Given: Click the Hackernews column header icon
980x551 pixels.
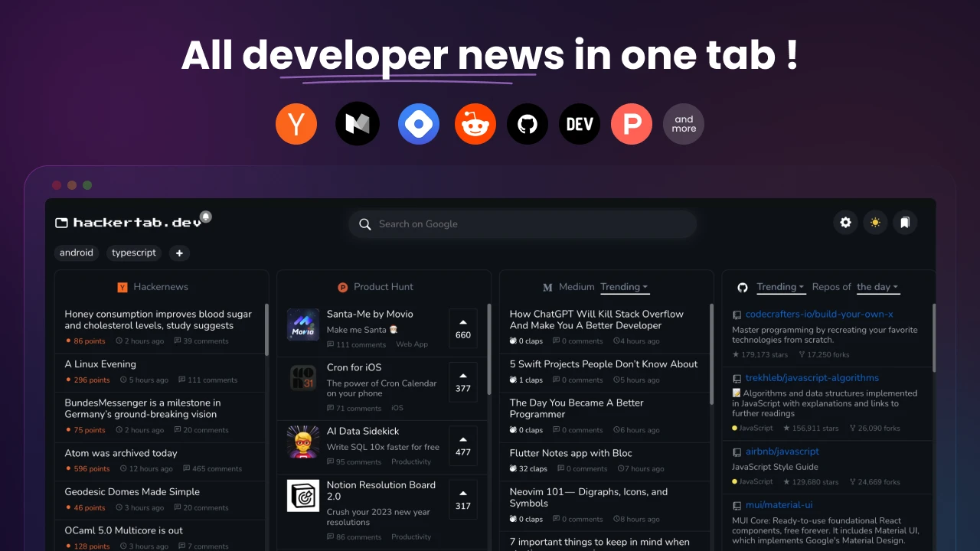Looking at the screenshot, I should (122, 287).
